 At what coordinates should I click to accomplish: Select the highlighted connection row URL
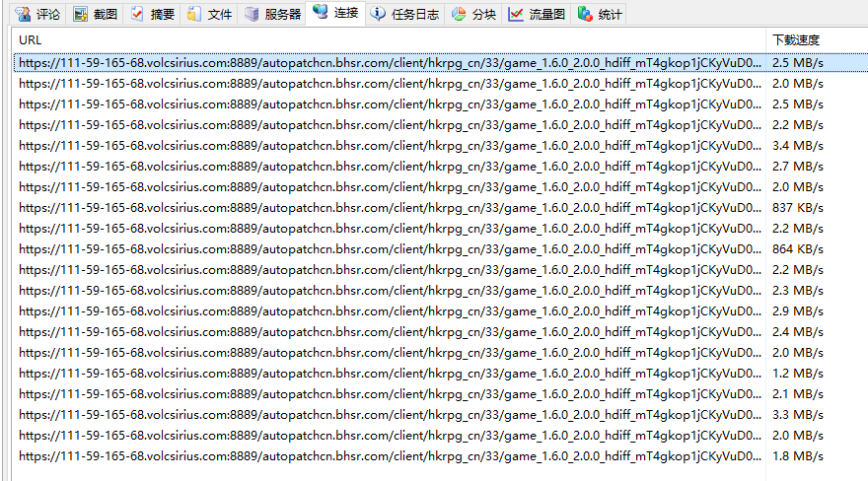(390, 63)
